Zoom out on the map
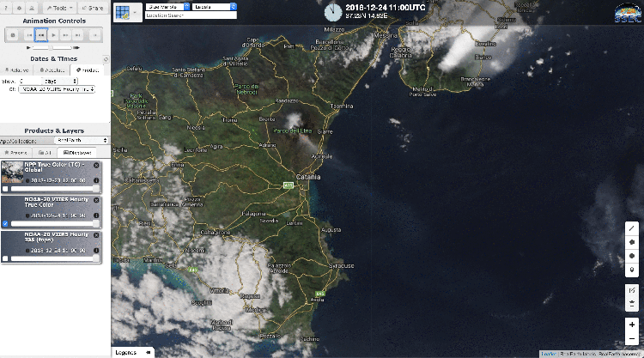The height and width of the screenshot is (358, 644). coord(632,338)
